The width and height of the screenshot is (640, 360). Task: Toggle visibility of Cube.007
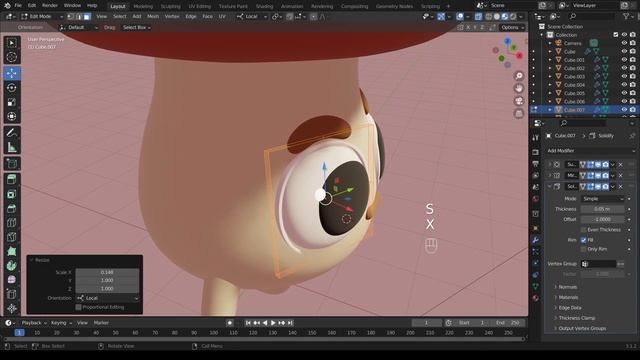click(x=624, y=109)
